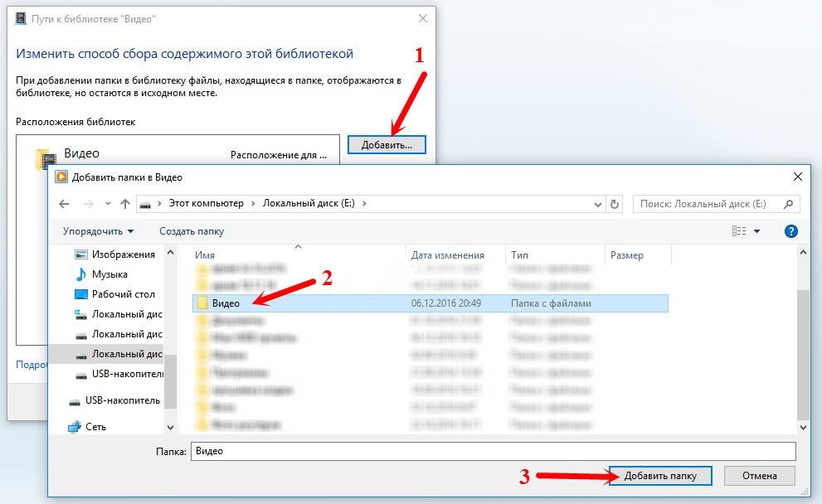Click the navigation pane scroll down arrow
This screenshot has width=822, height=504.
[170, 428]
